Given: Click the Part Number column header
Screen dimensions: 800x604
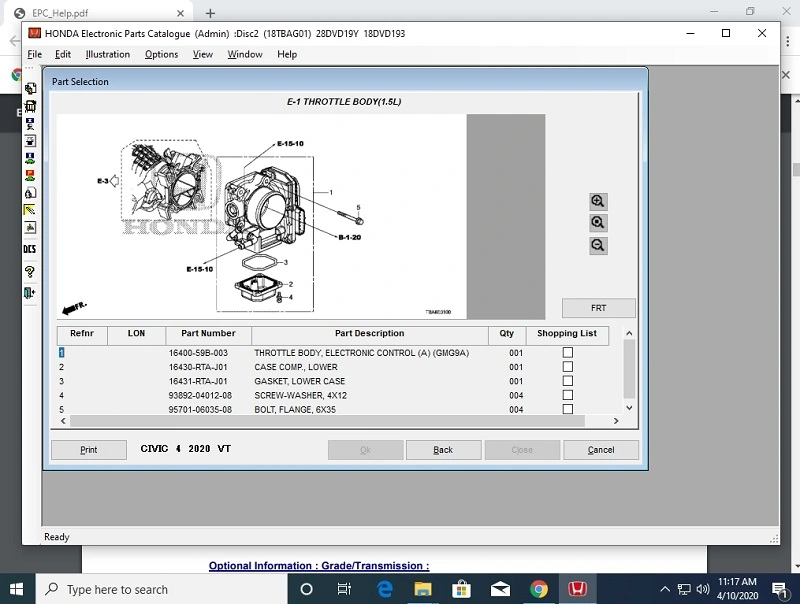Looking at the screenshot, I should (208, 334).
